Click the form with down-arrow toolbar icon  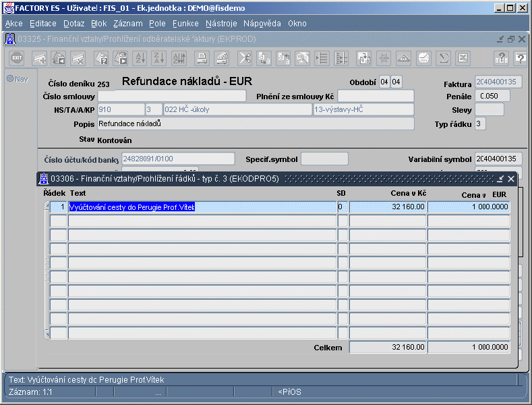364,58
